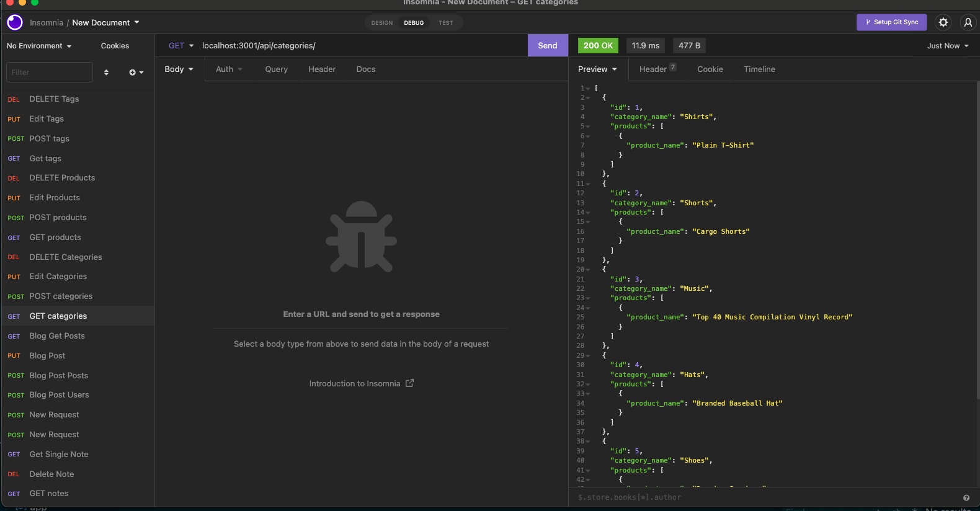This screenshot has height=511, width=980.
Task: Click the 11.9 ms response time tag
Action: click(646, 46)
